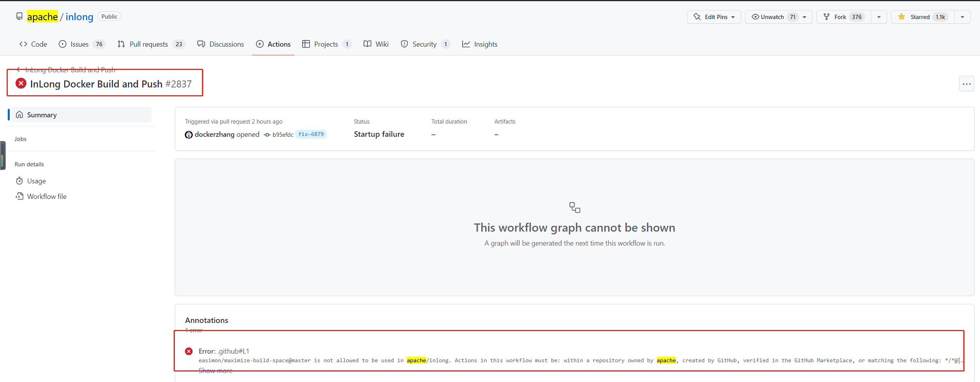
Task: Click the issues count badge 76
Action: (x=99, y=44)
